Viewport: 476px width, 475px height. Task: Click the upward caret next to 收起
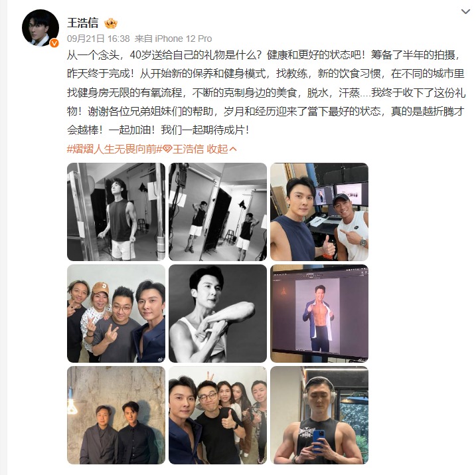click(x=233, y=149)
